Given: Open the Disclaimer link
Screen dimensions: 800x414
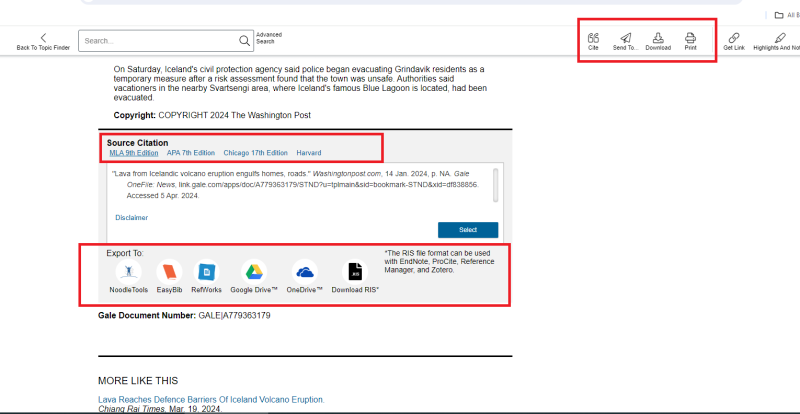Looking at the screenshot, I should [131, 217].
